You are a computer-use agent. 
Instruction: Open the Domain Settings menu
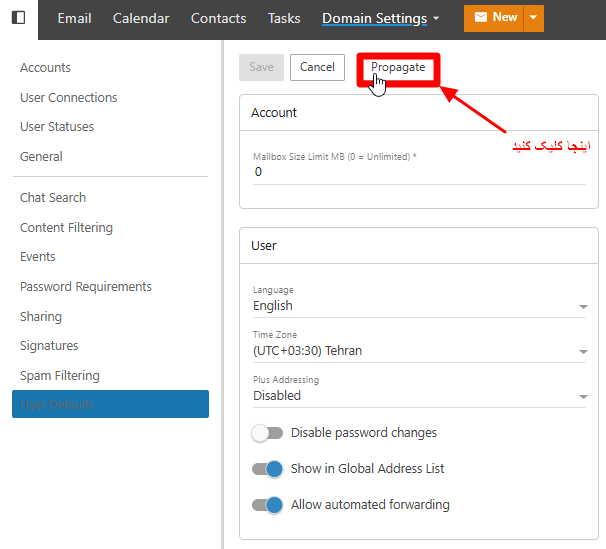(380, 18)
